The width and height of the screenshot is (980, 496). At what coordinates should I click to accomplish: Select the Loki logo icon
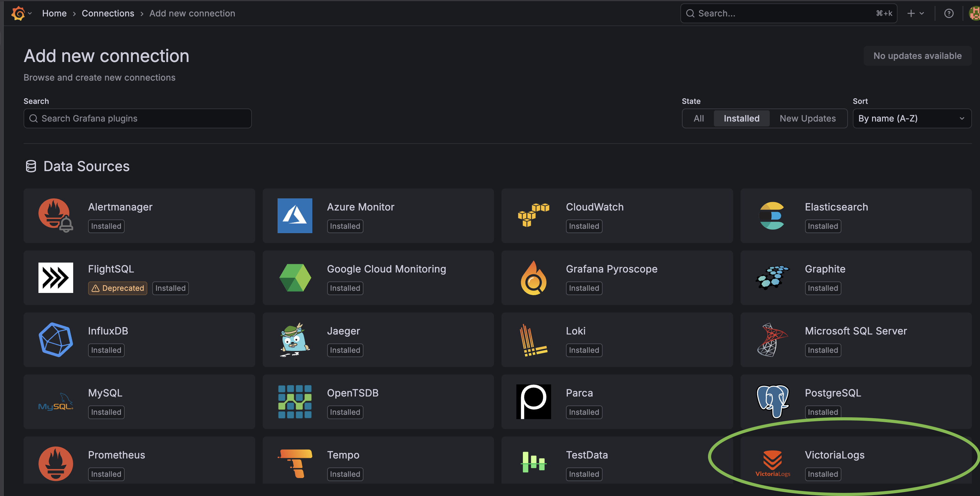pyautogui.click(x=533, y=340)
